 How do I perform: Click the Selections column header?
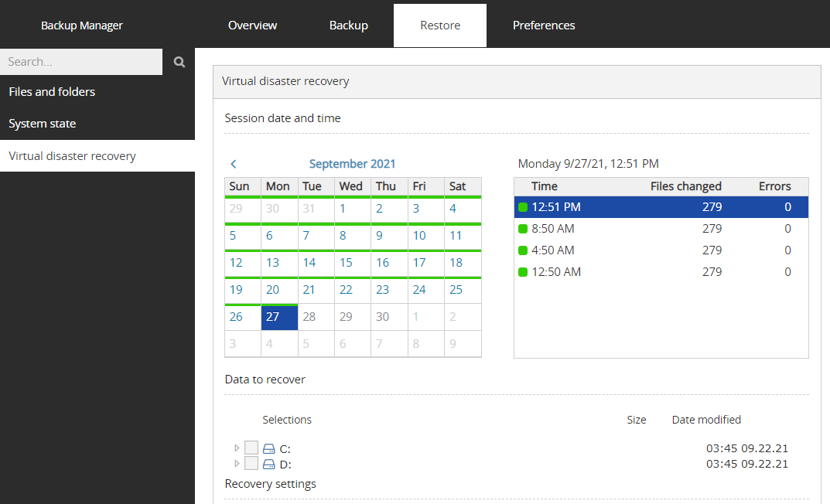click(x=287, y=420)
